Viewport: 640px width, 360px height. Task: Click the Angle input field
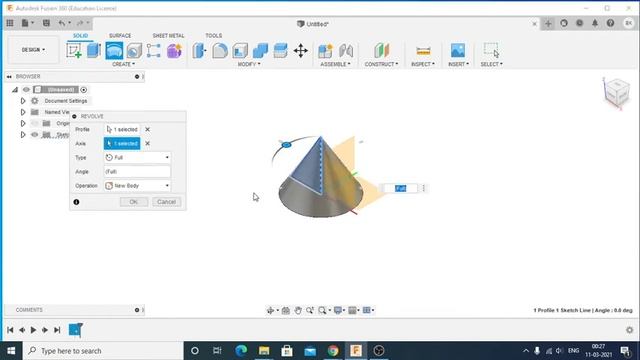pyautogui.click(x=137, y=172)
